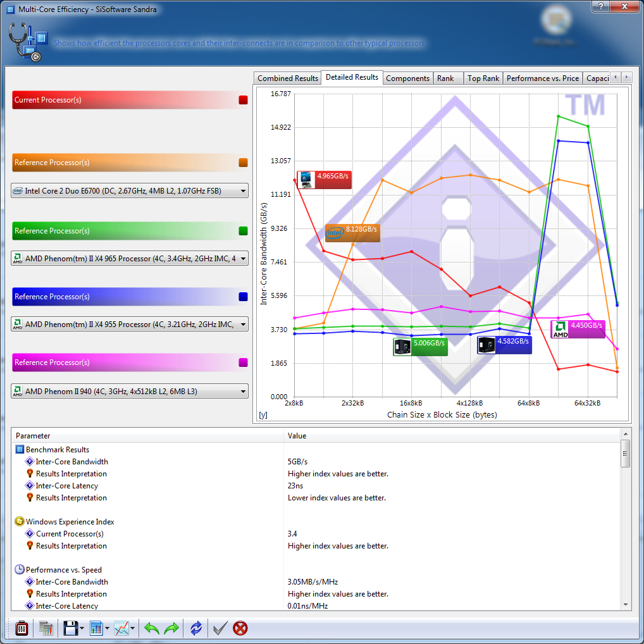
Task: Switch to the Combined Results tab
Action: click(x=287, y=78)
